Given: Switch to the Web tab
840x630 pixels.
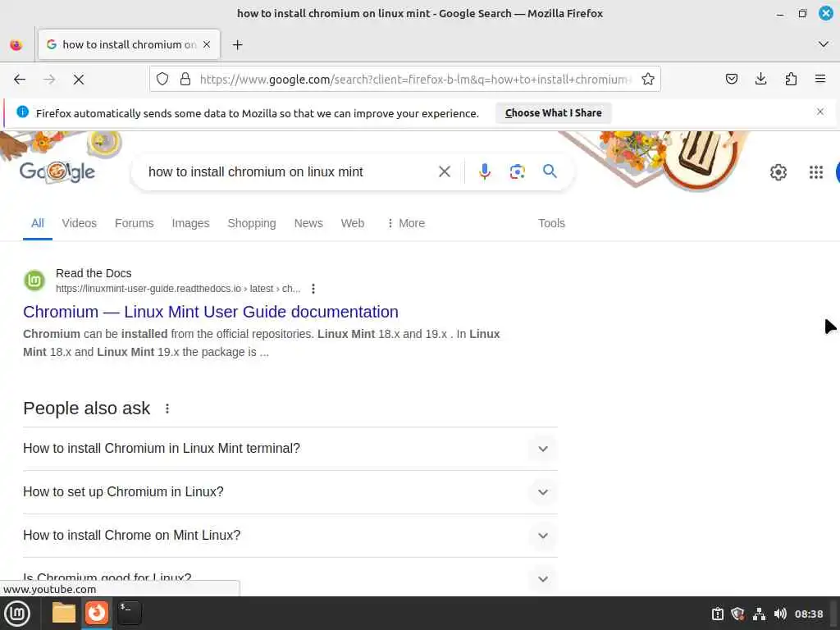Looking at the screenshot, I should pos(353,223).
